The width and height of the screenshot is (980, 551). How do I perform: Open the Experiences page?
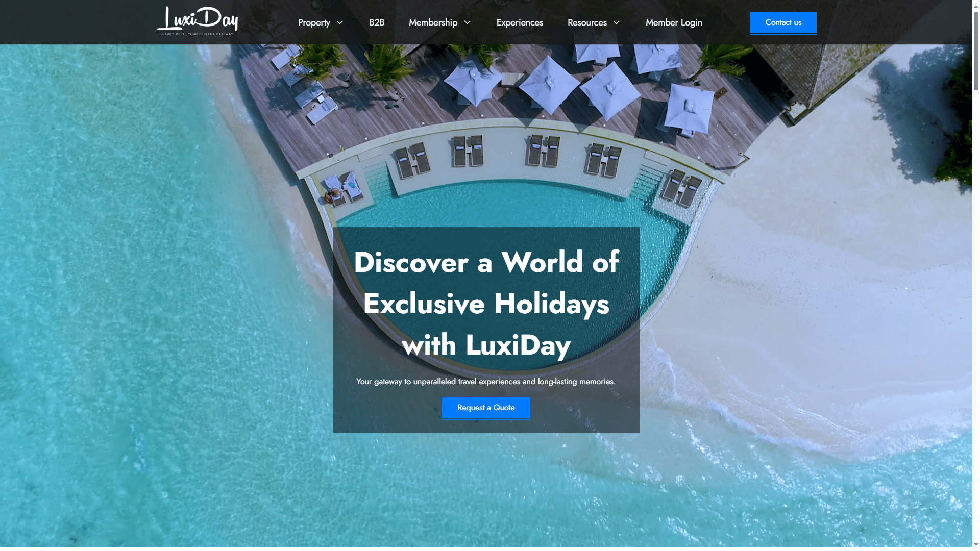[520, 22]
